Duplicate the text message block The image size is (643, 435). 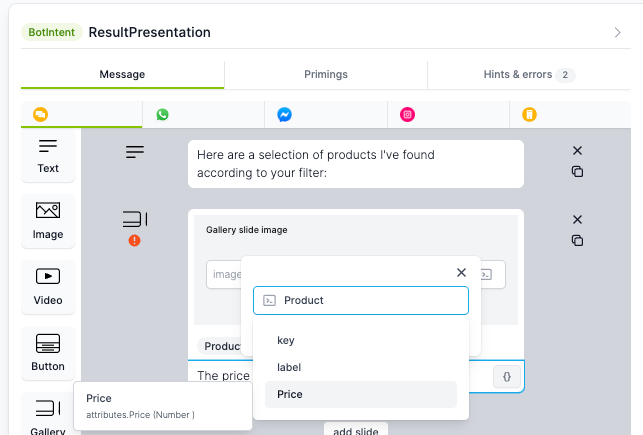[577, 171]
